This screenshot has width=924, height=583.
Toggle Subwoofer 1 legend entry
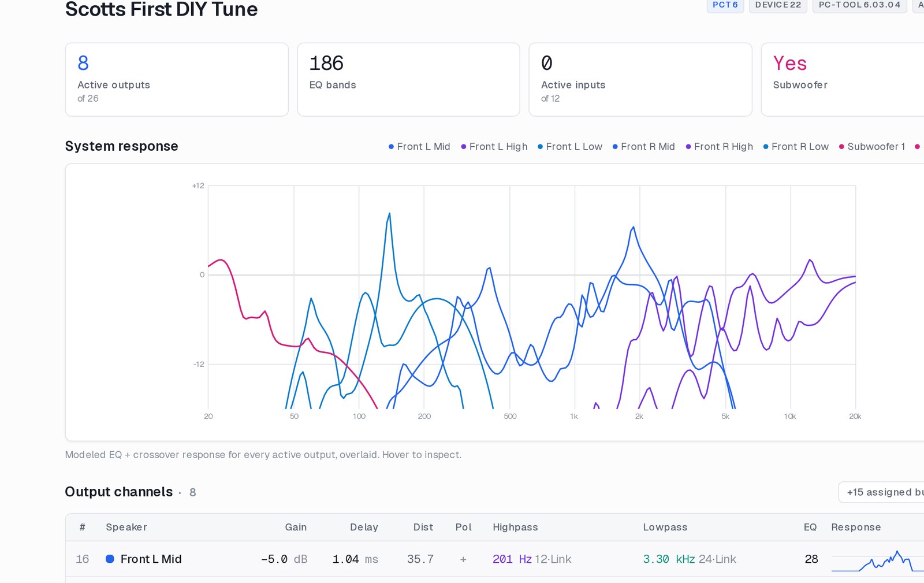pyautogui.click(x=872, y=147)
